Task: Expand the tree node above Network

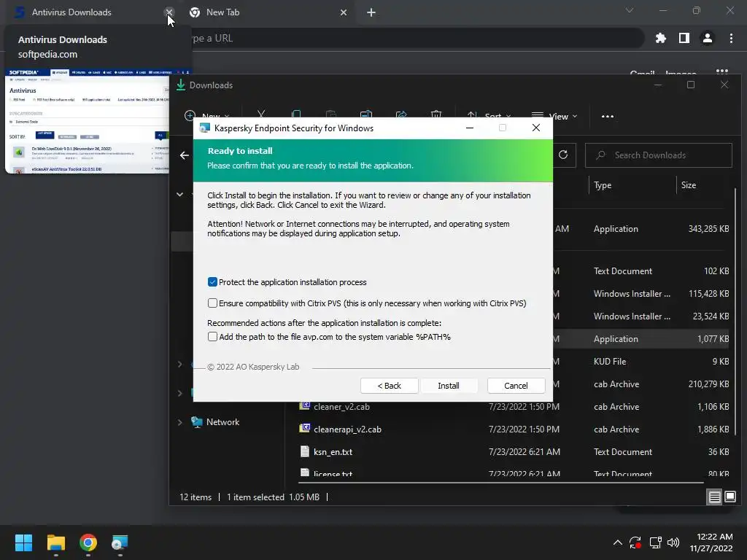Action: tap(179, 393)
